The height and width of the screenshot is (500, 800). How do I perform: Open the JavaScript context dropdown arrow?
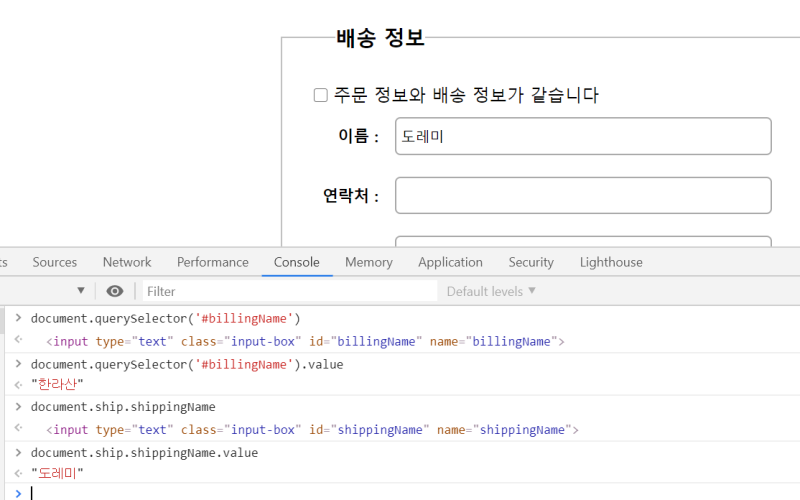pyautogui.click(x=81, y=291)
